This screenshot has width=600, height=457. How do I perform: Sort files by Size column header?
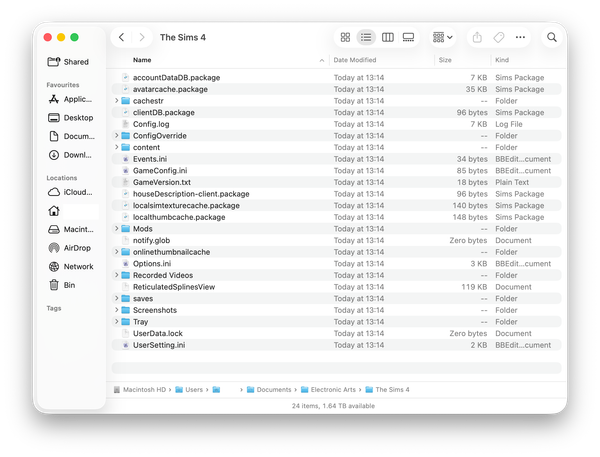445,60
